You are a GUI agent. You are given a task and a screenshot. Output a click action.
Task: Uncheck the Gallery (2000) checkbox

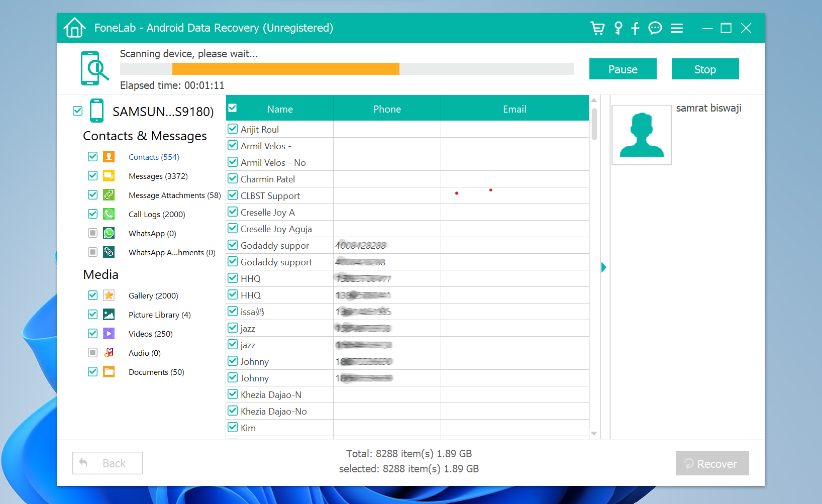pos(92,295)
